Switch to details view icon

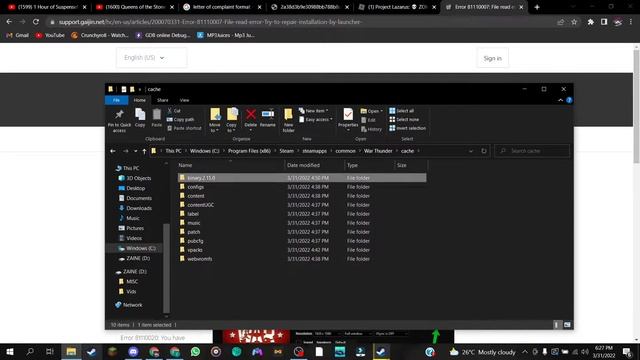pyautogui.click(x=557, y=325)
